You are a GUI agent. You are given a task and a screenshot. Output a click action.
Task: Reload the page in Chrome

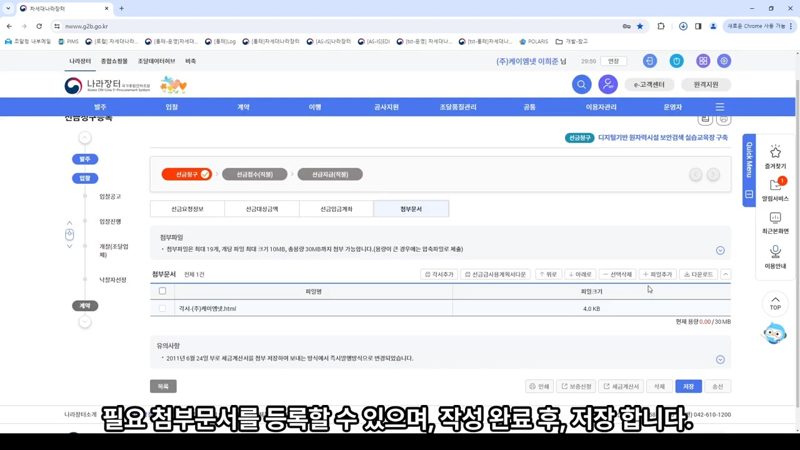[x=39, y=26]
